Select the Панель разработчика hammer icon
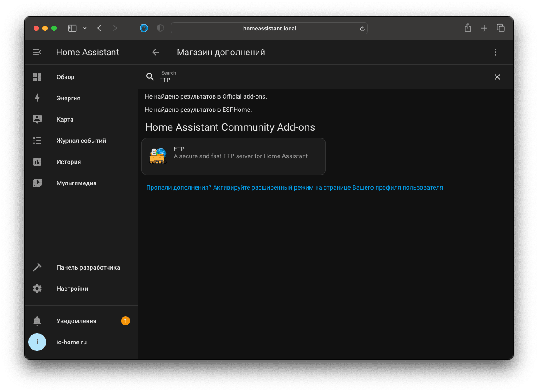 [x=37, y=267]
